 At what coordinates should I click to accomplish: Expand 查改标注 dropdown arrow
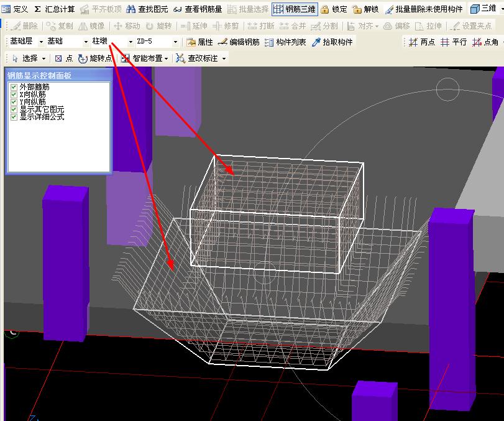tap(224, 58)
